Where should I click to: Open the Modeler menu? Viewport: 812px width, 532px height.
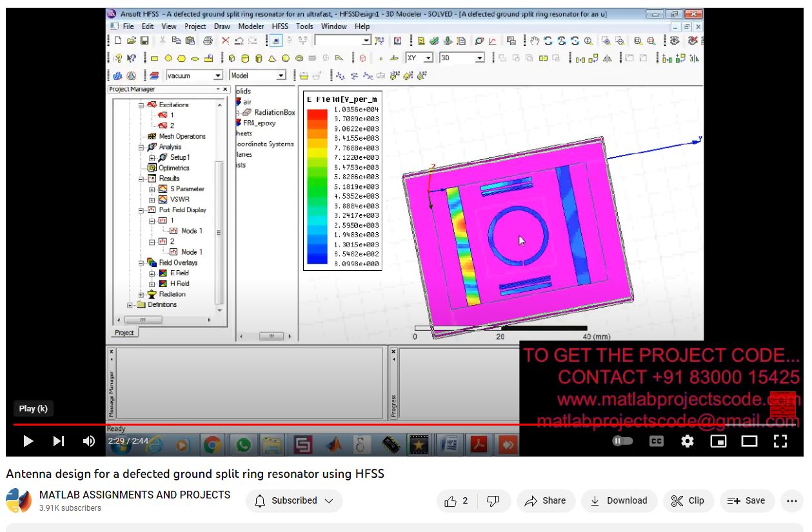251,26
